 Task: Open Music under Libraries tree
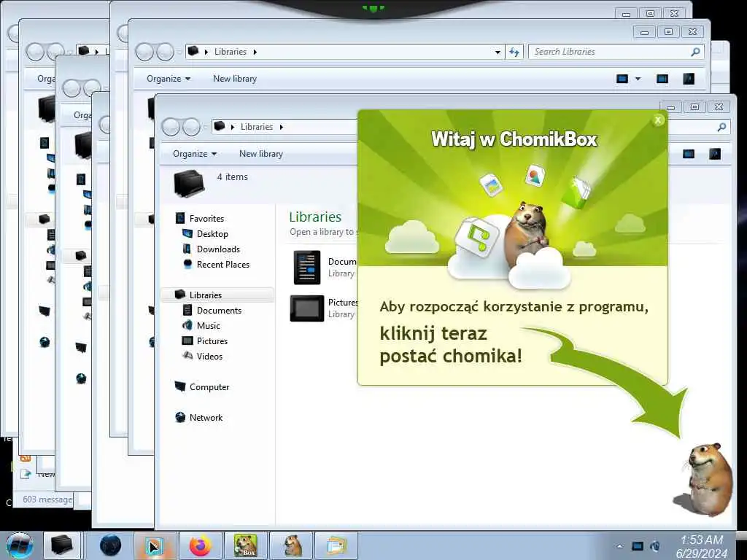208,326
